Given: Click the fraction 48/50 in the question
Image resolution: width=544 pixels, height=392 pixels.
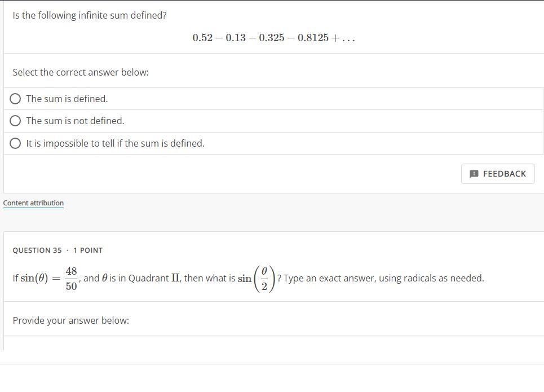Looking at the screenshot, I should pyautogui.click(x=70, y=278).
